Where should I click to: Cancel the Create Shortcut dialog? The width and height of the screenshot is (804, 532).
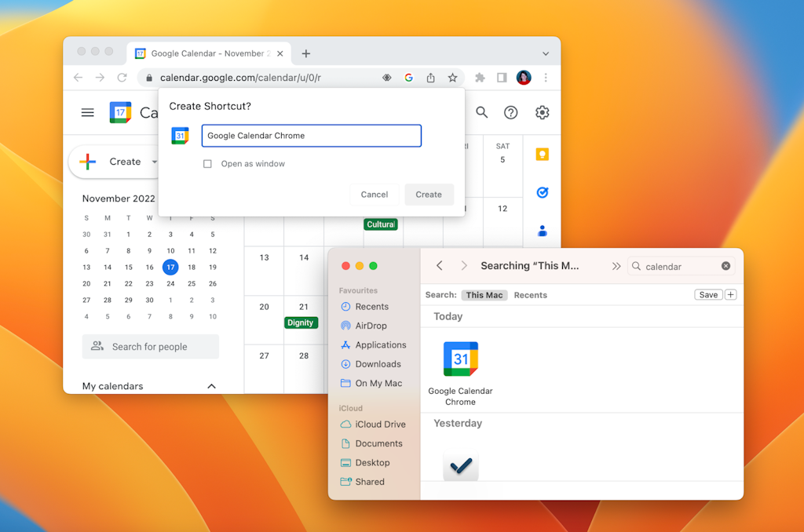[x=375, y=195]
